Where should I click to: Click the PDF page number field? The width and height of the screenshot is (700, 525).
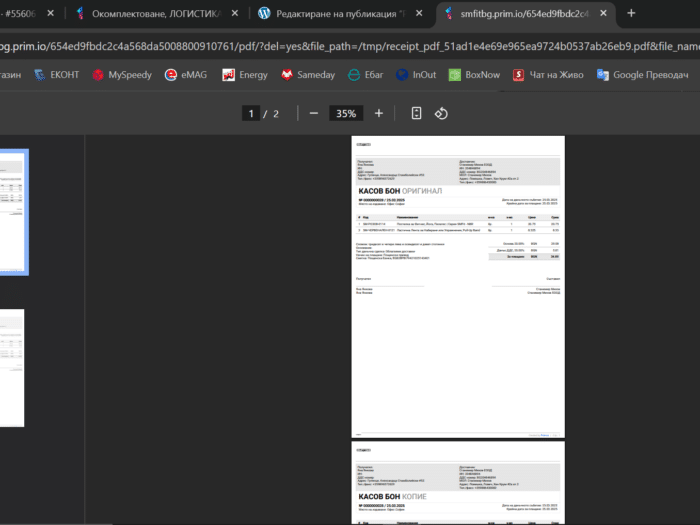point(252,114)
